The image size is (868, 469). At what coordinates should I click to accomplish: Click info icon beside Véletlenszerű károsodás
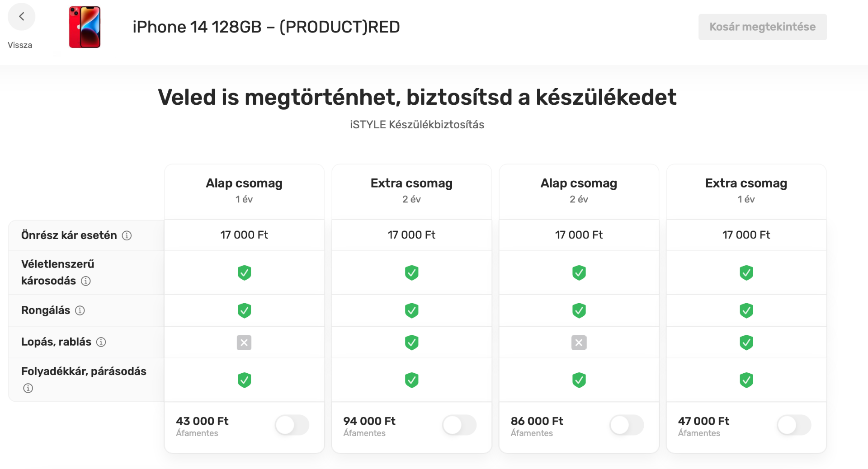pyautogui.click(x=86, y=281)
